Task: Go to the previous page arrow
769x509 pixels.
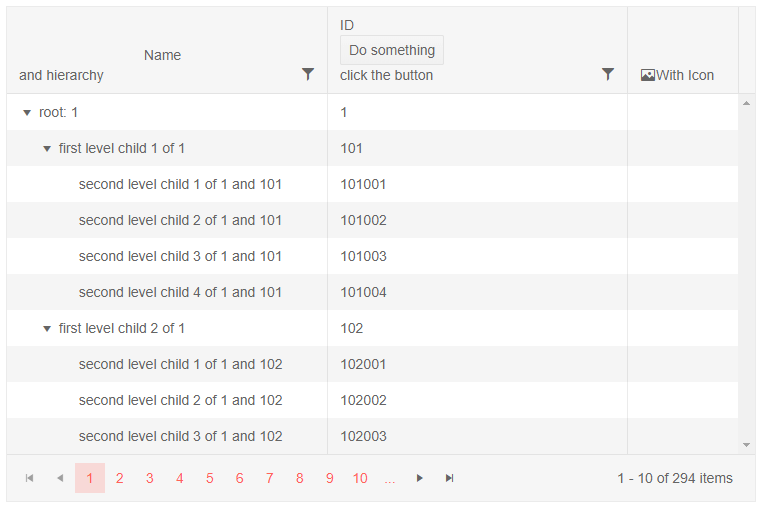Action: (x=60, y=478)
